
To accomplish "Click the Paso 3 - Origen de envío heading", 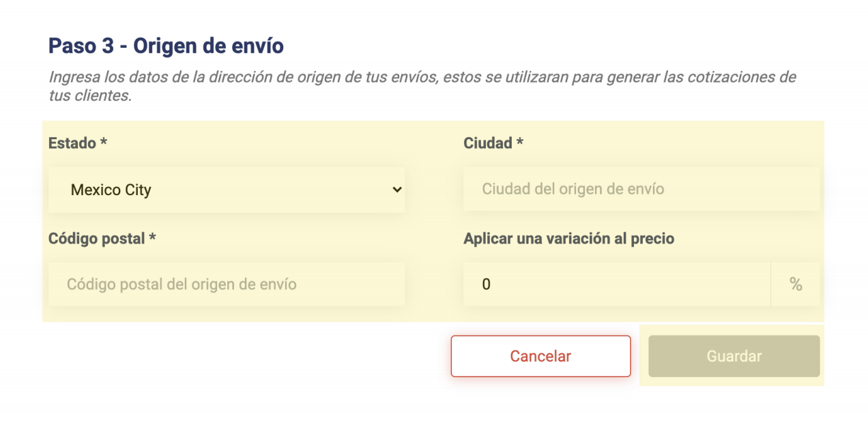I will point(166,46).
